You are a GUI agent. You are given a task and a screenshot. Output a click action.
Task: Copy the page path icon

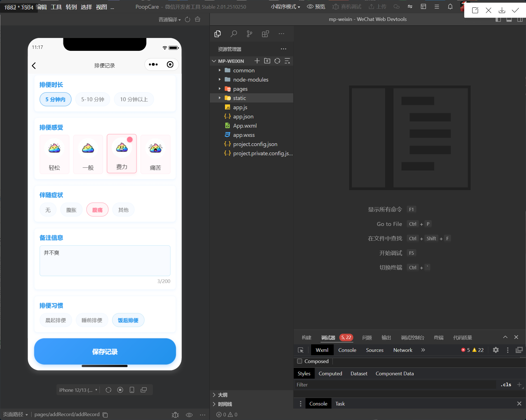click(x=105, y=415)
